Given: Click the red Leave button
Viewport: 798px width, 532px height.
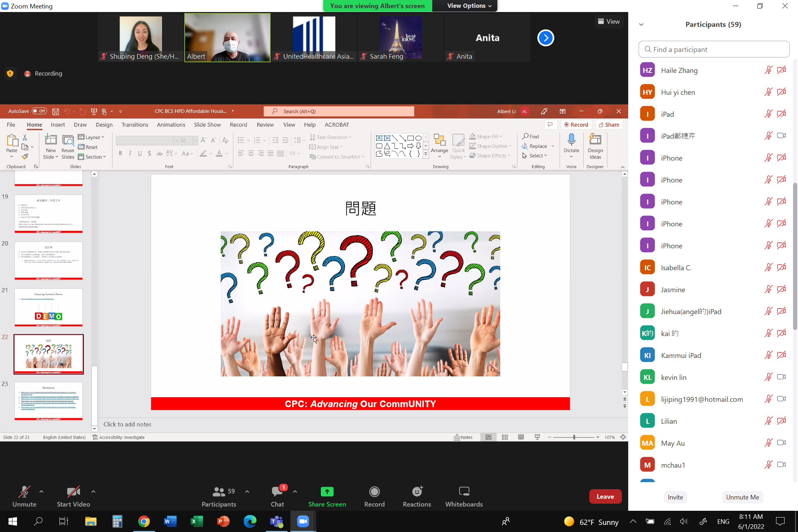Looking at the screenshot, I should tap(605, 496).
